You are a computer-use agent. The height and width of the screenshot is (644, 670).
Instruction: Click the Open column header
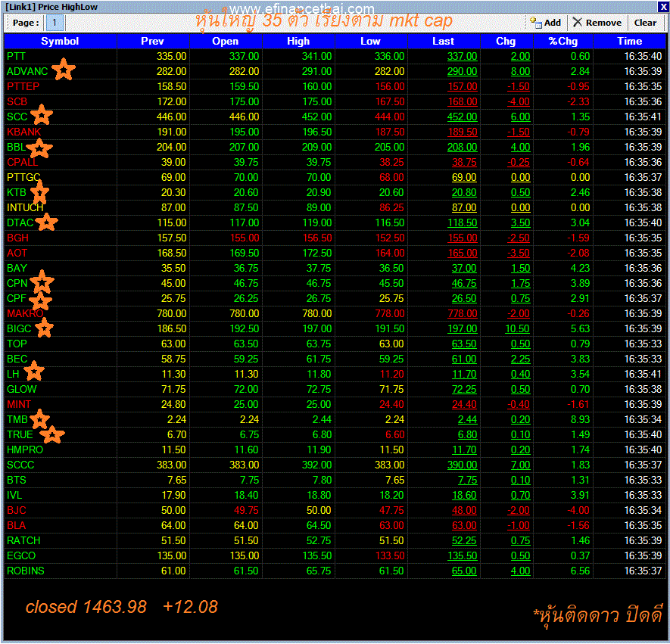(x=226, y=41)
